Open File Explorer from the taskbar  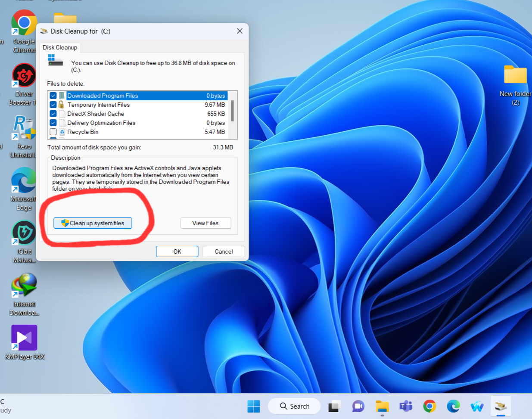pos(382,406)
